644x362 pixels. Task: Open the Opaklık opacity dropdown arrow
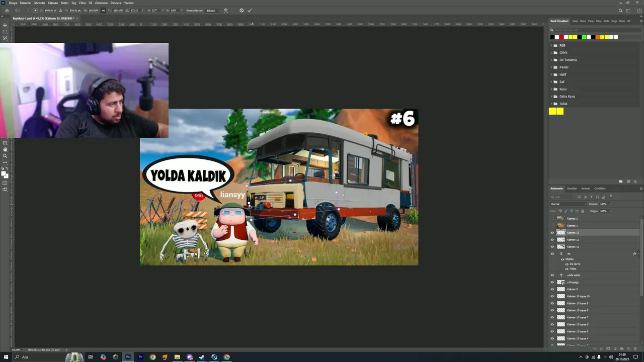pos(610,204)
